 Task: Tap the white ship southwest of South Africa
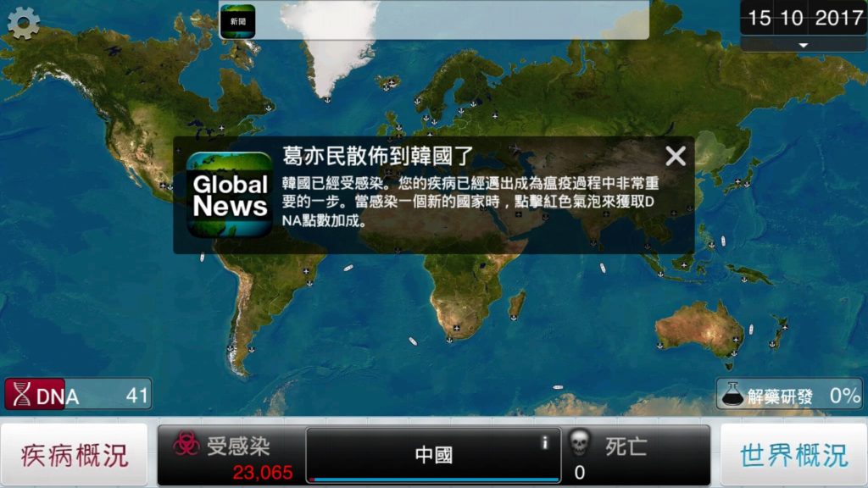pos(413,341)
